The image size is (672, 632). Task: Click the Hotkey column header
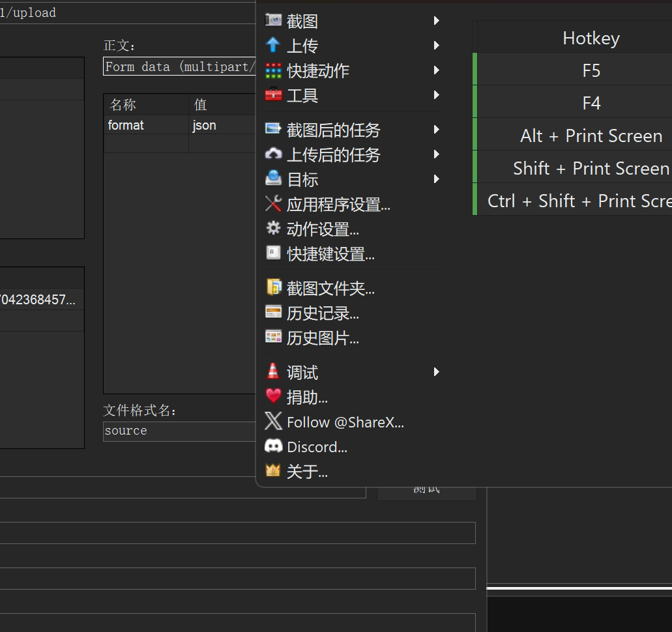(591, 38)
